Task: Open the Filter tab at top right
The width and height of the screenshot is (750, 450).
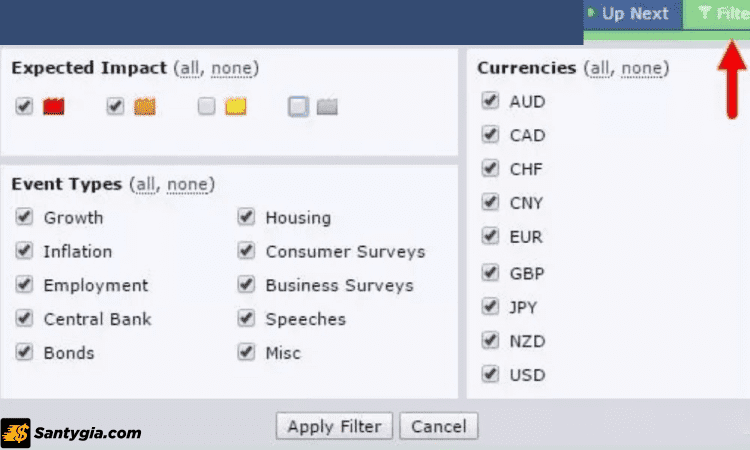Action: coord(721,14)
